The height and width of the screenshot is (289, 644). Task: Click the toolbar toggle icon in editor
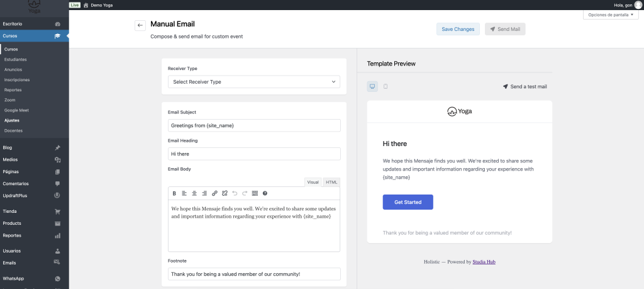(x=255, y=193)
